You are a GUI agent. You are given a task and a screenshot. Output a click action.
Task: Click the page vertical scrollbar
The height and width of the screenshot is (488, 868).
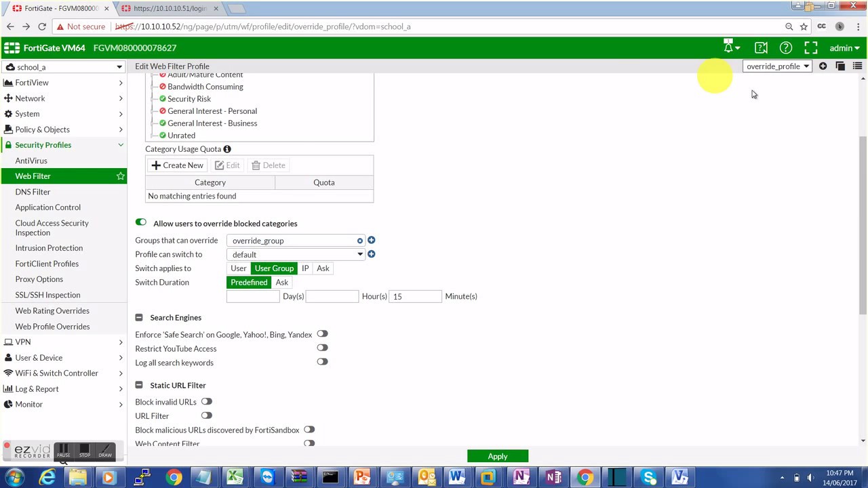(863, 224)
